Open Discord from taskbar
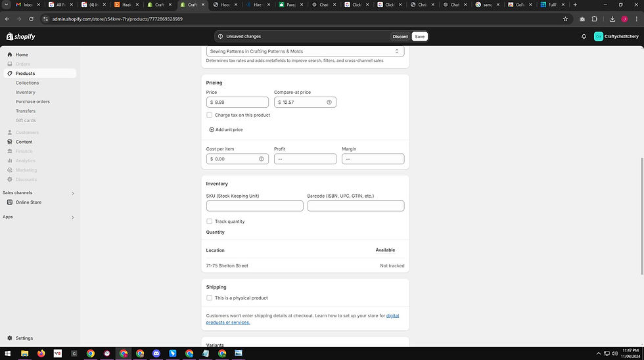Image resolution: width=644 pixels, height=360 pixels. pos(156,353)
